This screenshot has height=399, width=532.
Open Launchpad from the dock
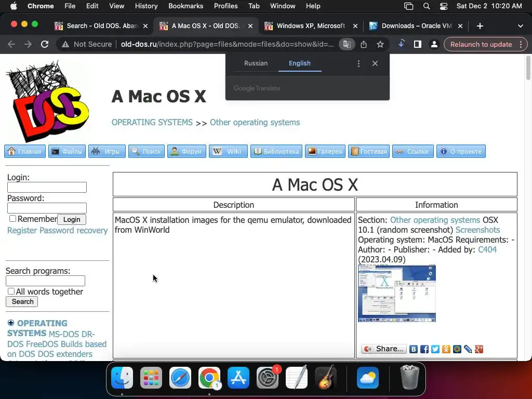pos(151,378)
